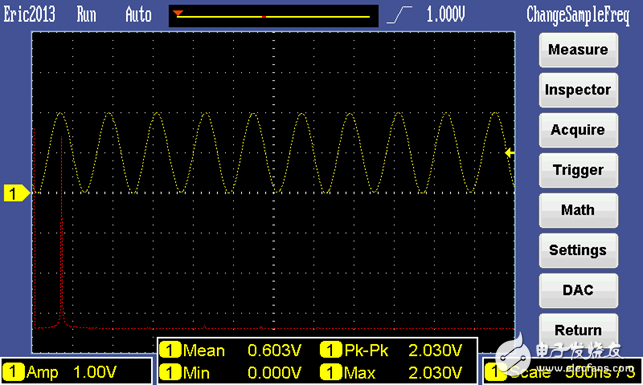The image size is (643, 385).
Task: Open the Trigger menu
Action: point(578,170)
